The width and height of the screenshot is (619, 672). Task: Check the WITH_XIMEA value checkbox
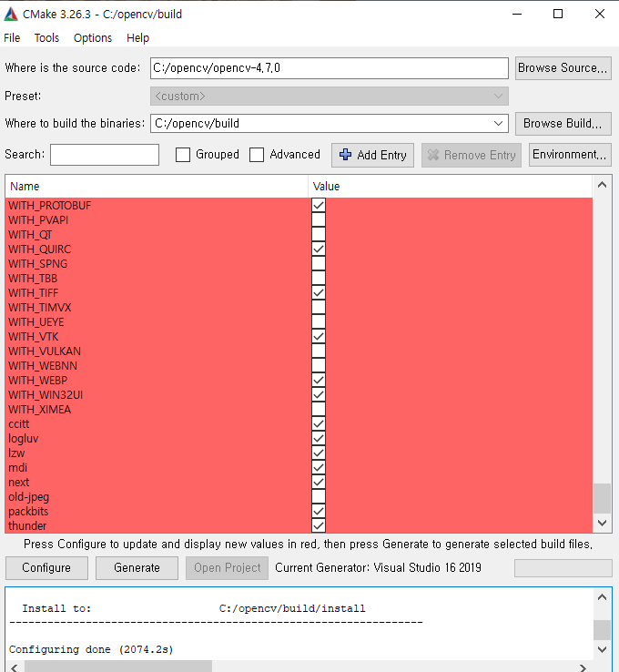pyautogui.click(x=319, y=409)
